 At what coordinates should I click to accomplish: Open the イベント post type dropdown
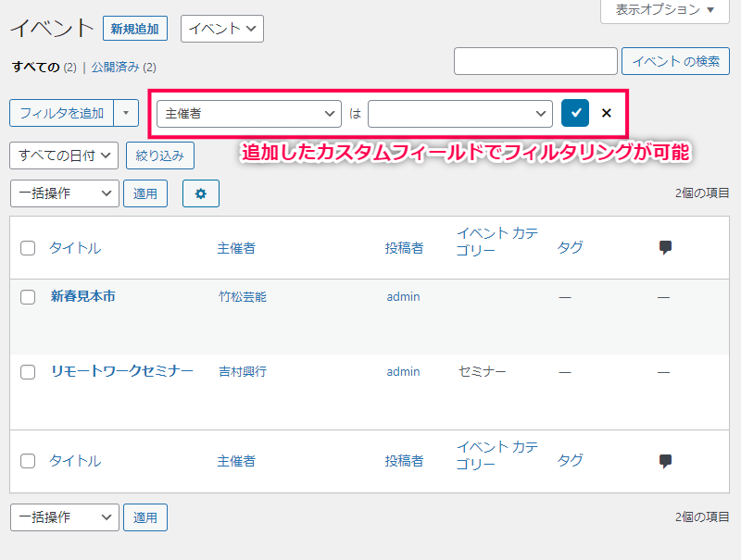(x=222, y=29)
